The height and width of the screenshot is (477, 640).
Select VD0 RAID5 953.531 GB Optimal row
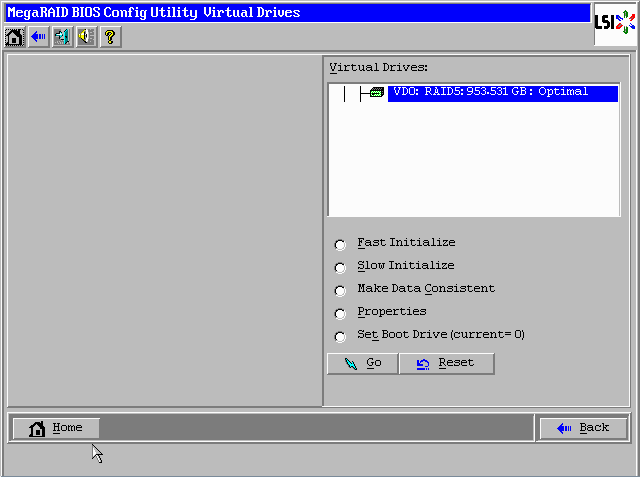502,93
